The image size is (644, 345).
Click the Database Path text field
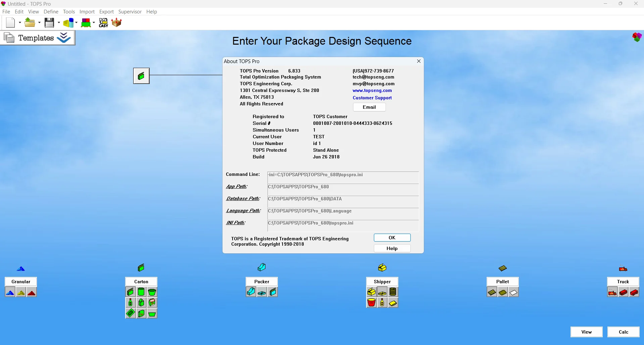point(343,202)
